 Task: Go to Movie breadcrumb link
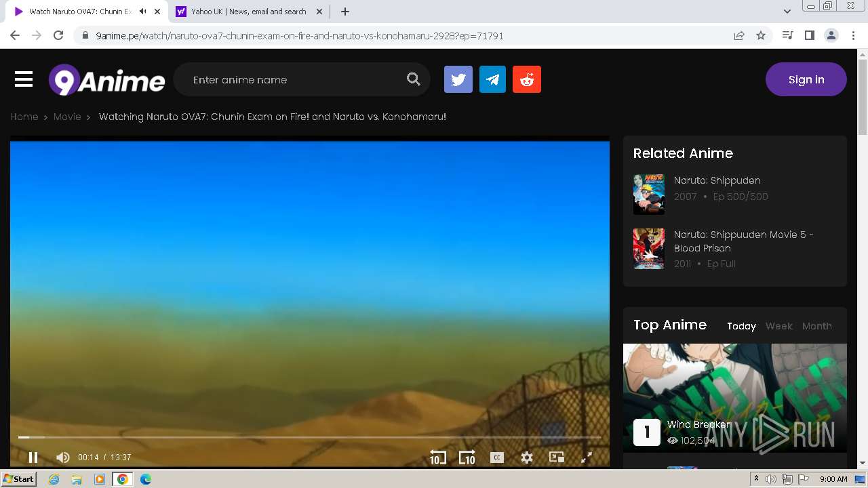point(67,117)
